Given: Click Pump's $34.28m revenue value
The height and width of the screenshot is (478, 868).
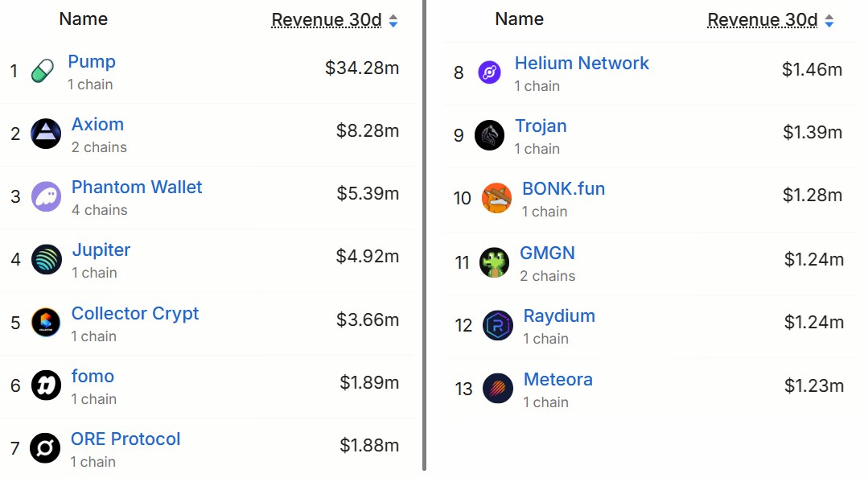Looking at the screenshot, I should click(362, 68).
